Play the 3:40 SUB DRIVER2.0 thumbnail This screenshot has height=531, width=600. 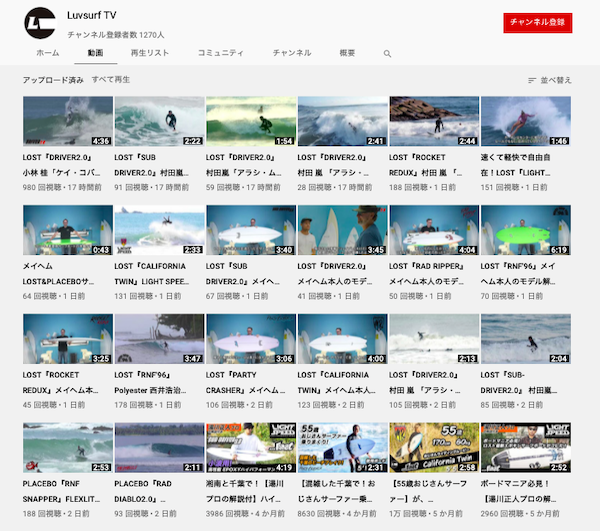tap(251, 230)
